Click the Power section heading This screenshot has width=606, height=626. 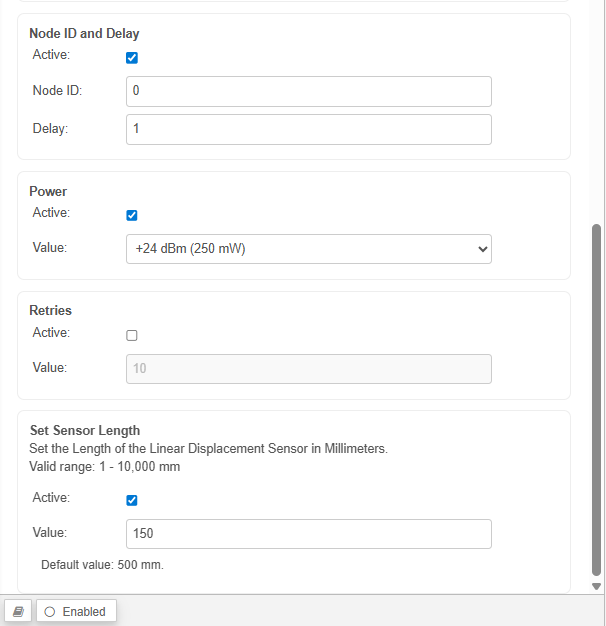pos(48,191)
